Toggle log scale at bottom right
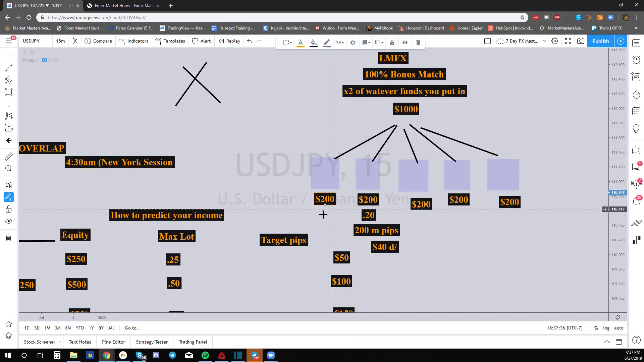 point(606,328)
